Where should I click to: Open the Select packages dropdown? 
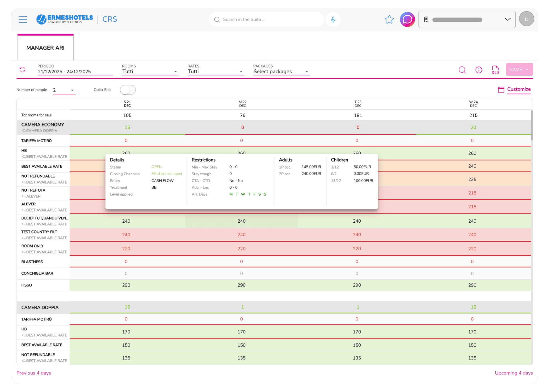click(281, 72)
